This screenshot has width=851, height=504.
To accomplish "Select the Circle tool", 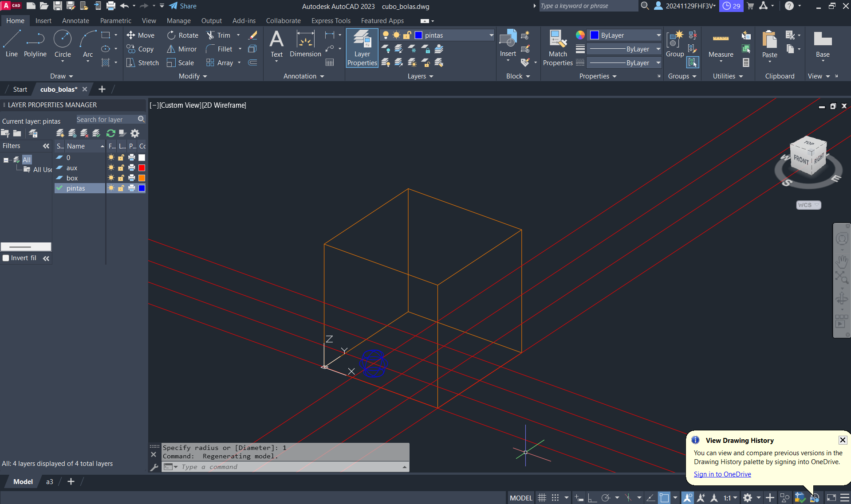I will coord(63,43).
